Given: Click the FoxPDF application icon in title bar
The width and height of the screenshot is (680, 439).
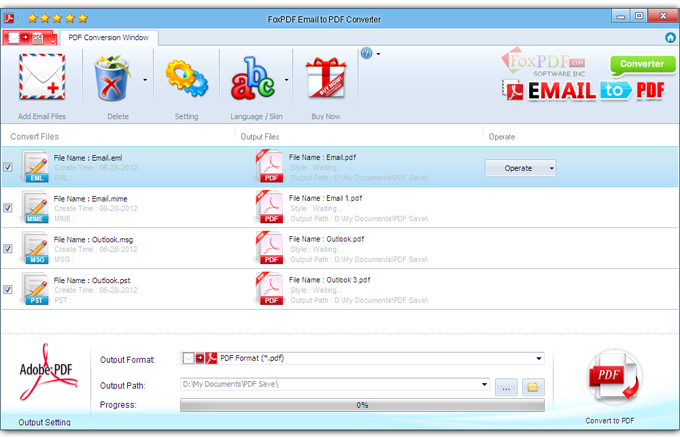Looking at the screenshot, I should click(x=9, y=18).
